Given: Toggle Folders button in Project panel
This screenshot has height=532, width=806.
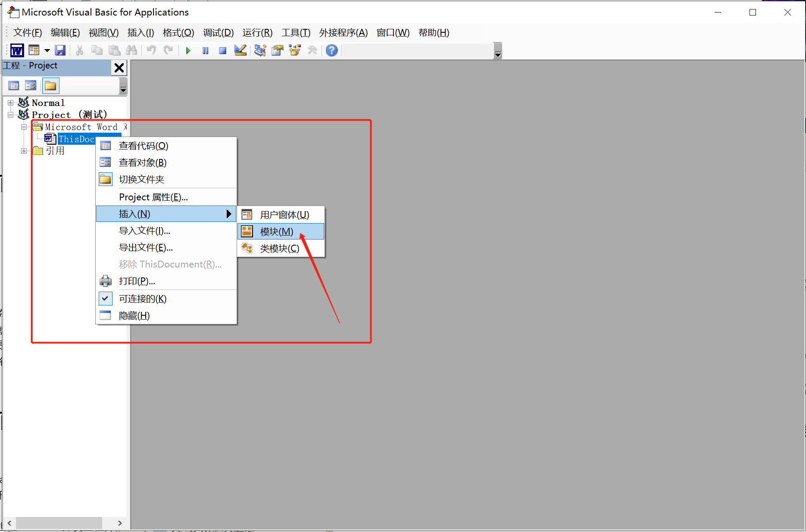Looking at the screenshot, I should [x=50, y=86].
